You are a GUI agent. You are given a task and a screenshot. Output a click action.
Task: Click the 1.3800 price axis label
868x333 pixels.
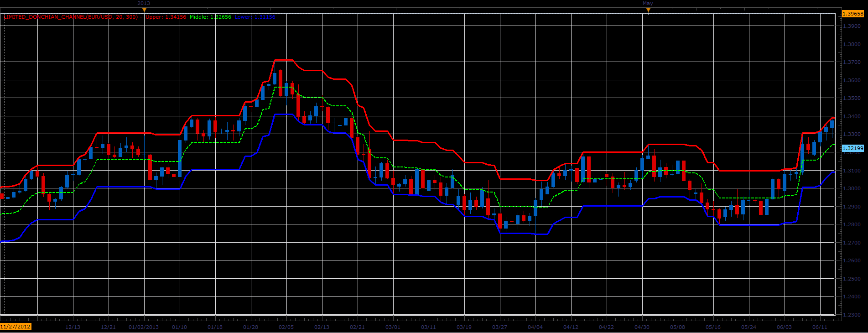[x=852, y=44]
